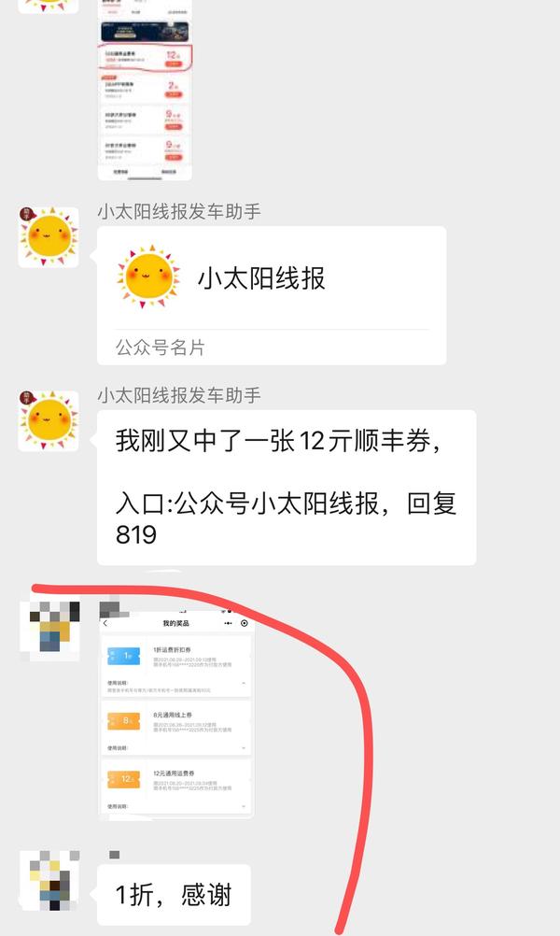Screen dimensions: 560x936
Task: Click the sun logo inside the 小太阳线报 card
Action: pyautogui.click(x=147, y=277)
